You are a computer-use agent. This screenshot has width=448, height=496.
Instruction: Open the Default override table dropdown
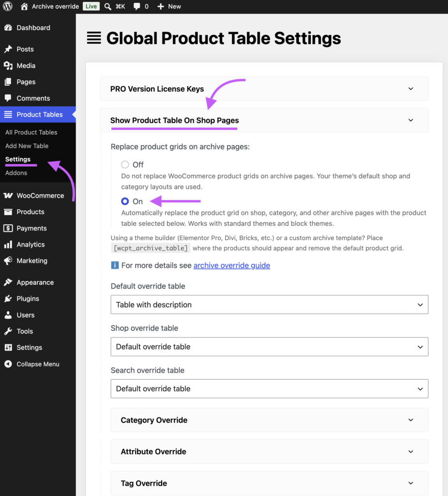tap(270, 305)
